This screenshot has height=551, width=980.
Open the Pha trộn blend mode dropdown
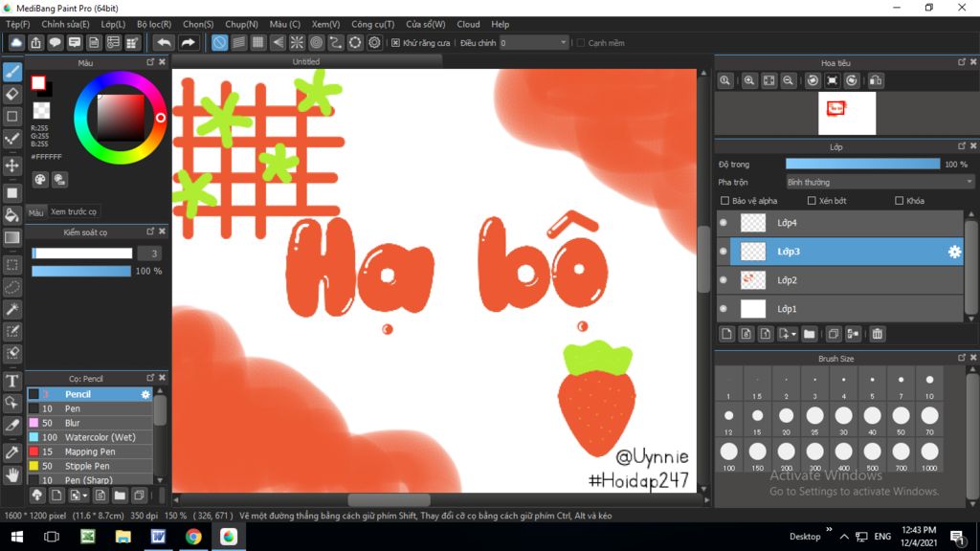pyautogui.click(x=880, y=182)
